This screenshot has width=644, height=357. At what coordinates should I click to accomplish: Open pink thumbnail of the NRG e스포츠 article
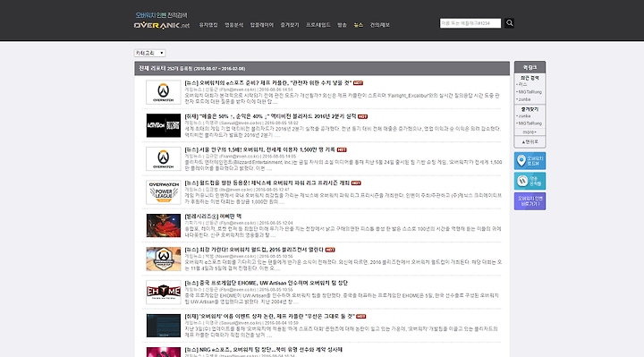point(164,352)
